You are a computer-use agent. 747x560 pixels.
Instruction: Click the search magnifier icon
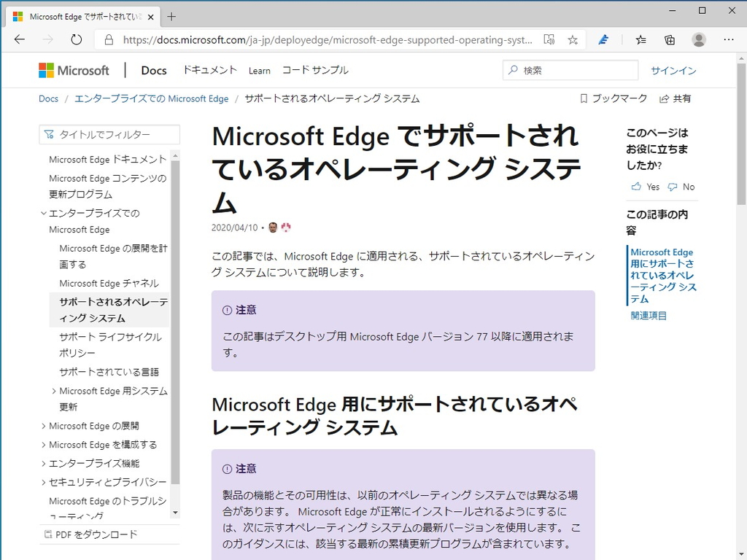[513, 71]
